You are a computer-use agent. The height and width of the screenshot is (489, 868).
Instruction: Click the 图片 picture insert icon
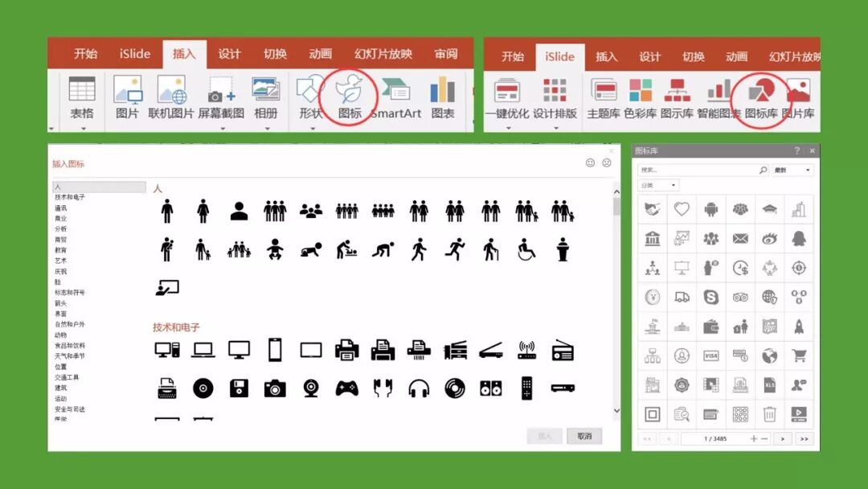127,97
